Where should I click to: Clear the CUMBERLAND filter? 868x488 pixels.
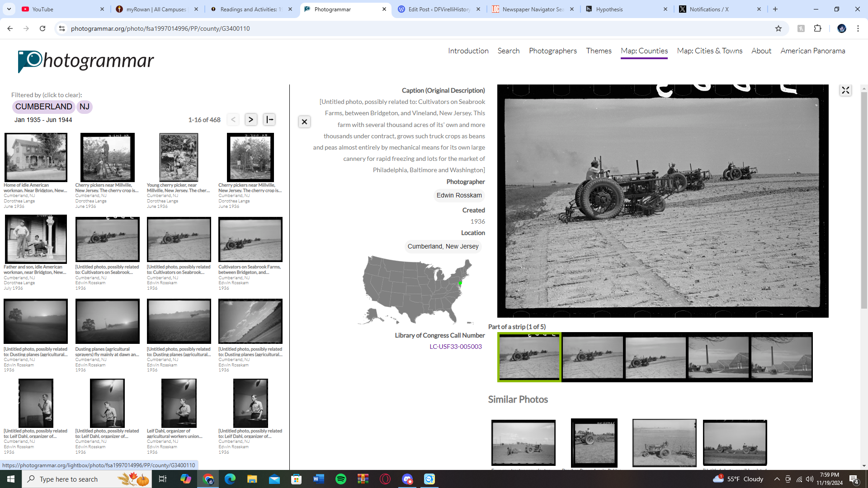(43, 107)
